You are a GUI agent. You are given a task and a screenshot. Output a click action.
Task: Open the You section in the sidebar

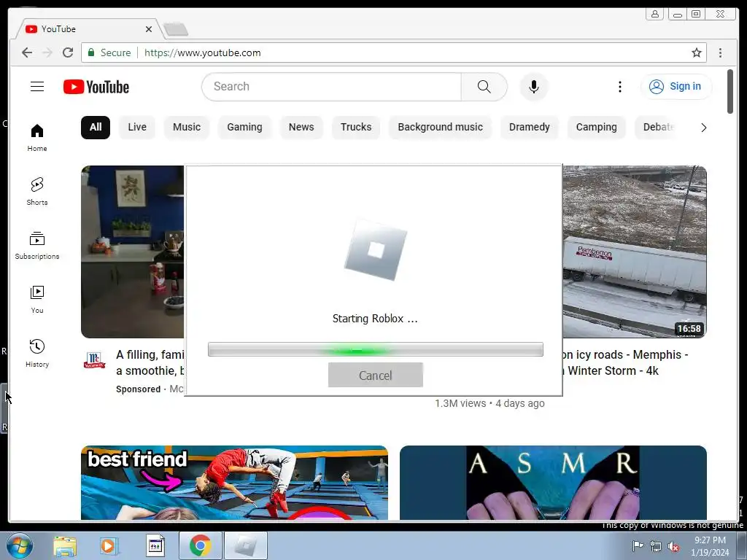pyautogui.click(x=37, y=299)
